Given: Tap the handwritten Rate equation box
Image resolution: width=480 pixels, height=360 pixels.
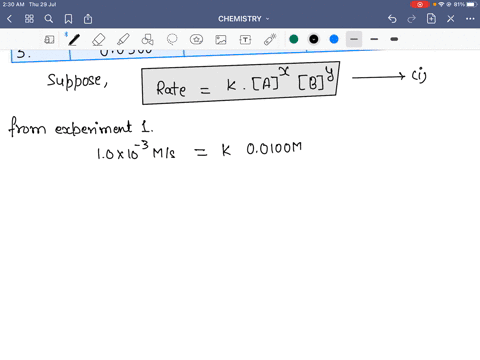Looking at the screenshot, I should 241,83.
